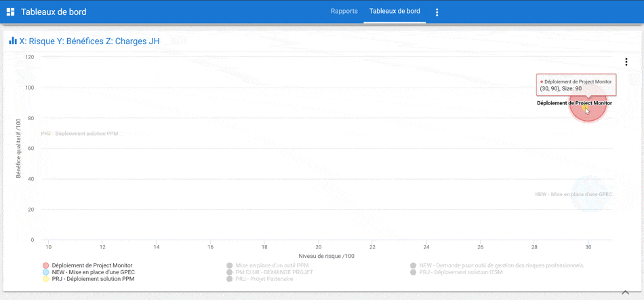Screen dimensions: 644x300
Task: Toggle legend entry NEW - Mise en place d'une GPEC
Action: [x=89, y=272]
